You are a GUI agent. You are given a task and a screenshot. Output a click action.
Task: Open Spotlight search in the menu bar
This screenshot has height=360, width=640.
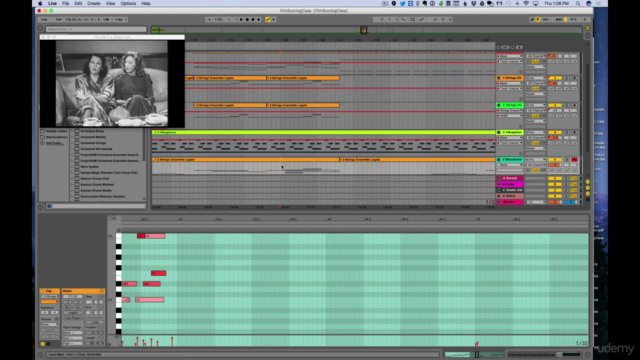point(578,3)
